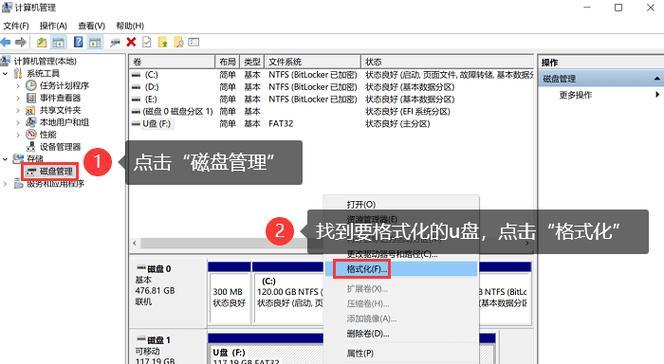Collapse 磁盘管理 section in 操作 pane
The image size is (664, 364).
656,79
